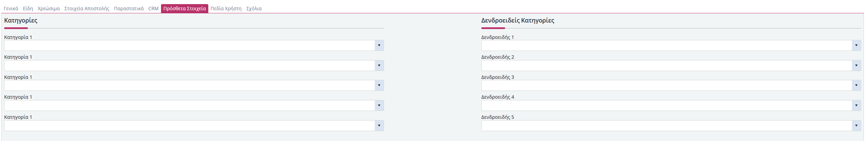The width and height of the screenshot is (868, 141).
Task: Go to the Στοιχεία Αποστολής tab
Action: tap(87, 9)
